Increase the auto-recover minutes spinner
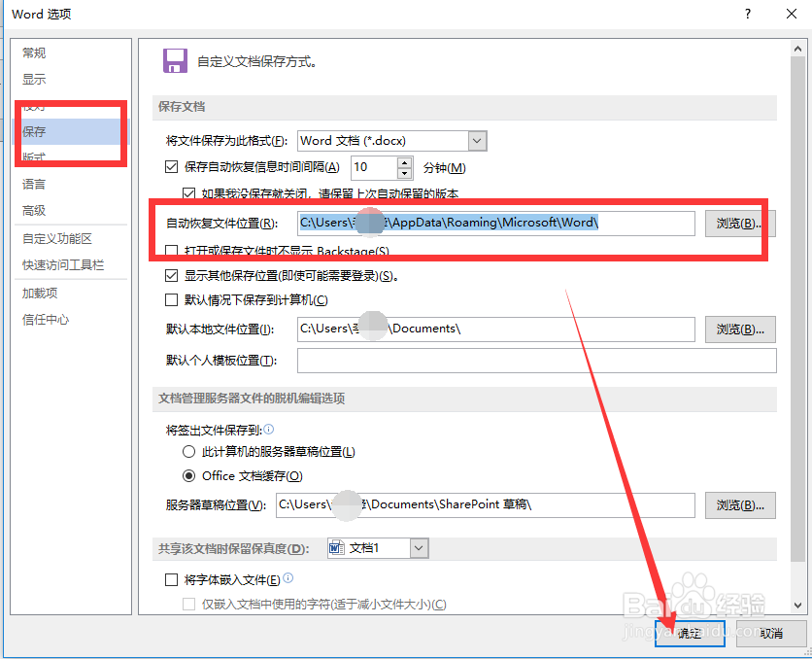This screenshot has height=659, width=812. click(x=404, y=162)
